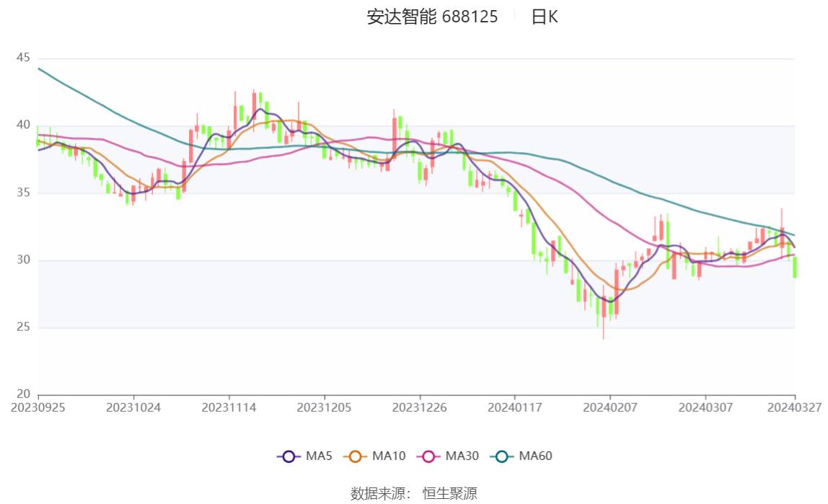Select the 20231226 date label on the axis
Image resolution: width=828 pixels, height=504 pixels.
tap(419, 407)
